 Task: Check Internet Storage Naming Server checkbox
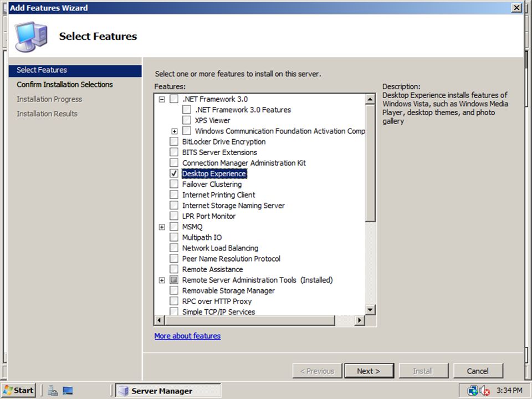[173, 205]
